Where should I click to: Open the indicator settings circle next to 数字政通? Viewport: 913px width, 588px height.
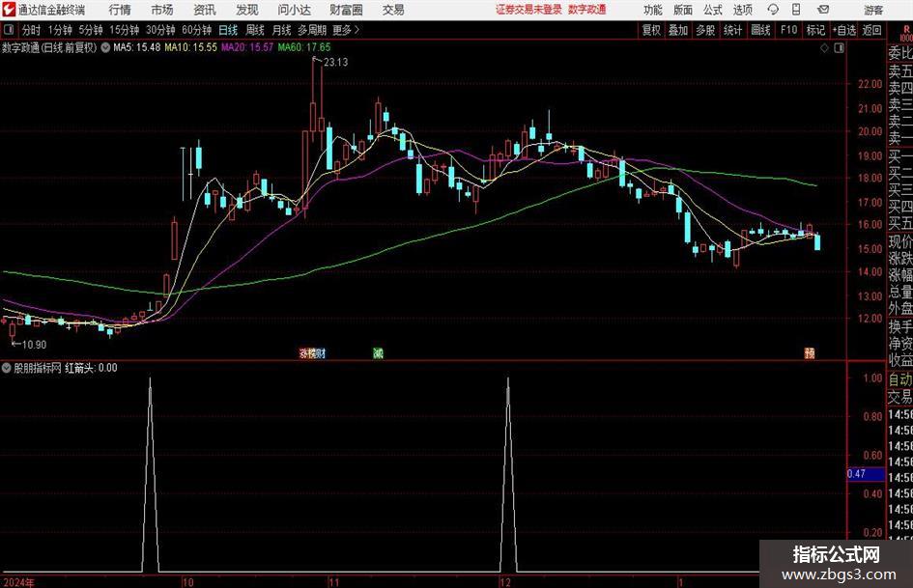point(105,47)
